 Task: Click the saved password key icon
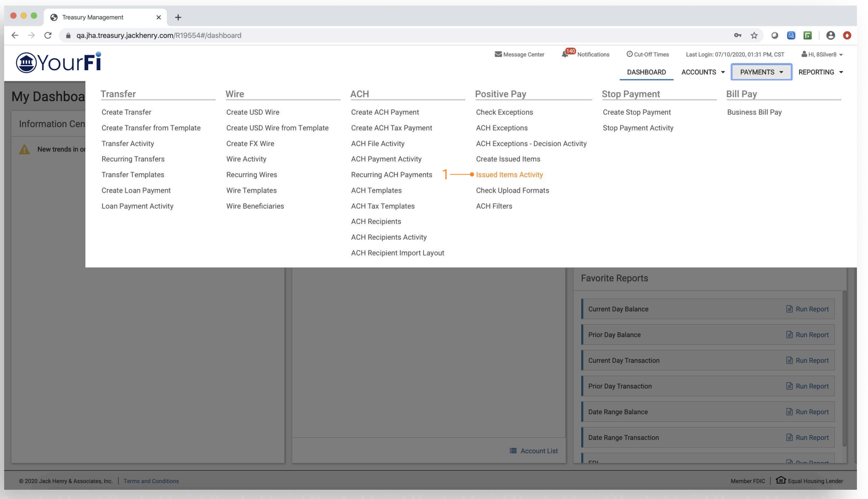[738, 36]
